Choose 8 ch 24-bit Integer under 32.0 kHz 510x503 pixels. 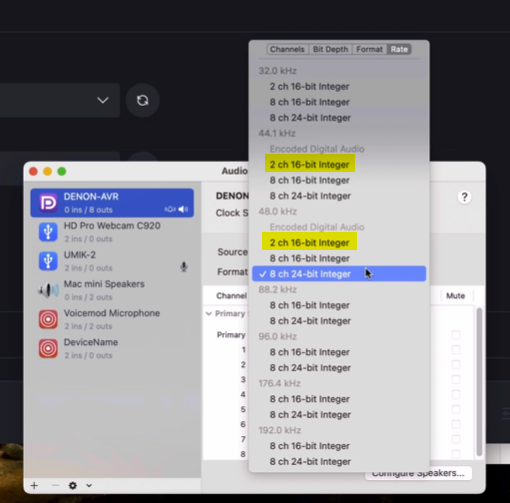tap(339, 118)
